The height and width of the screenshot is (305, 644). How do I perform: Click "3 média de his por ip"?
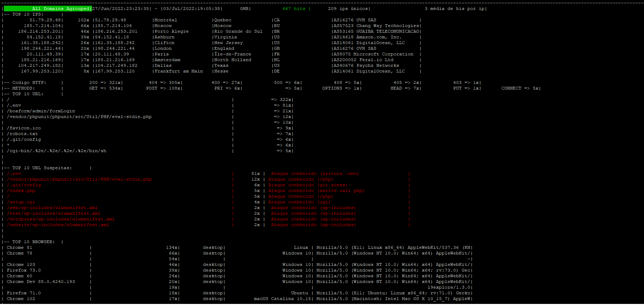tap(455, 9)
